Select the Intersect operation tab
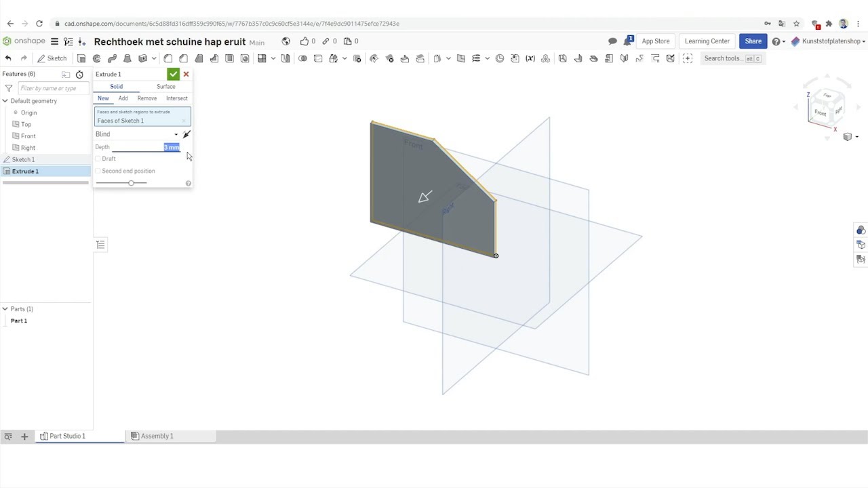The image size is (868, 488). [177, 98]
